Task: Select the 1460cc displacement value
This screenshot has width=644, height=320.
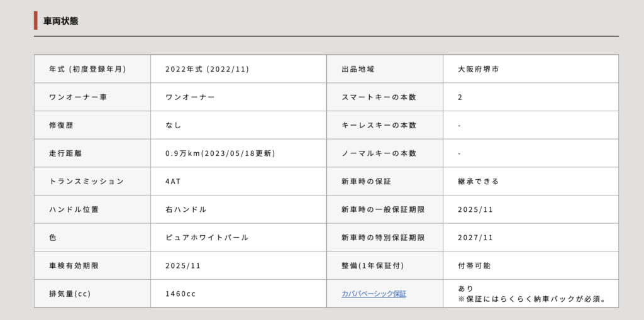Action: [180, 294]
